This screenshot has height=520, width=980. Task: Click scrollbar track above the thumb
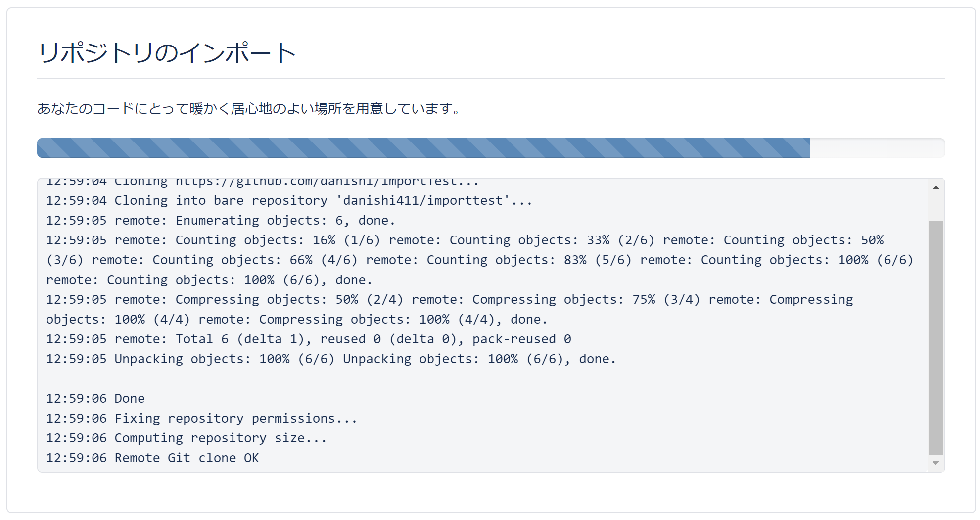click(935, 208)
